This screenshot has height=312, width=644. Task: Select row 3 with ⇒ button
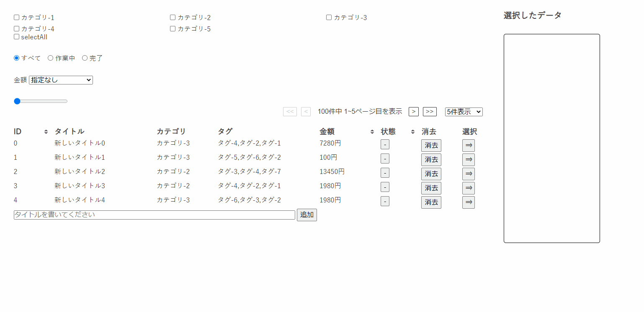(469, 188)
